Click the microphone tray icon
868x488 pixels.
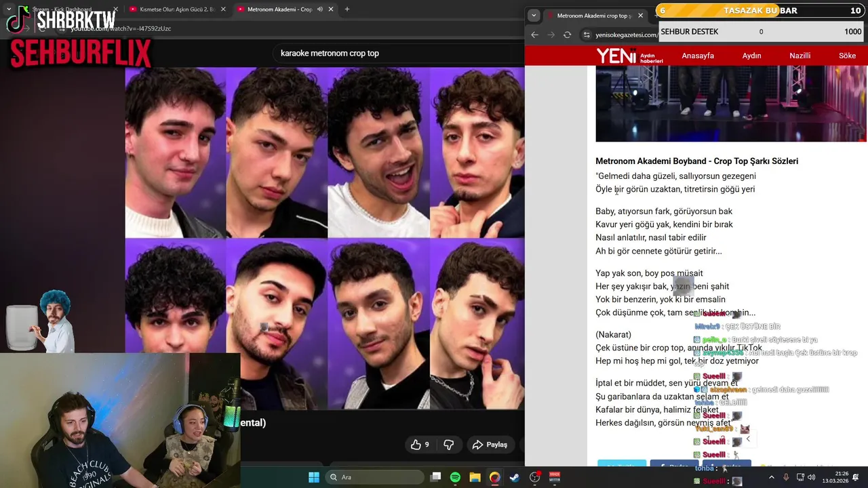[786, 477]
